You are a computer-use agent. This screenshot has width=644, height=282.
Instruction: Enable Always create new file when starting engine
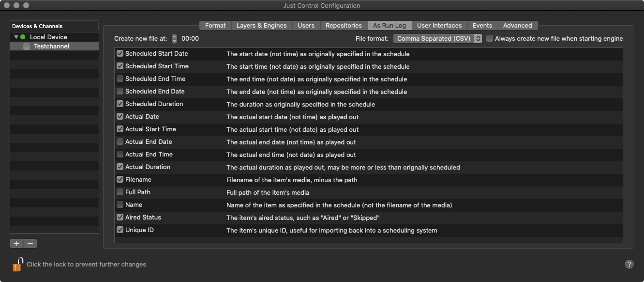(x=490, y=38)
